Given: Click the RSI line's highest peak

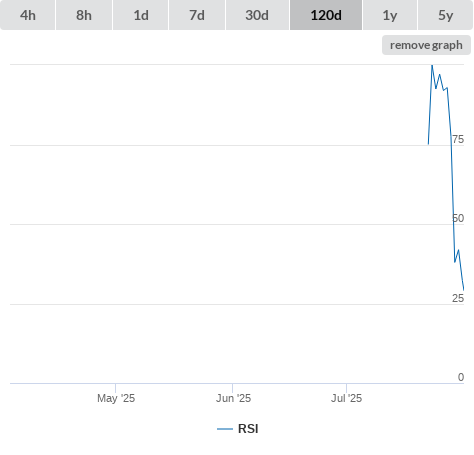Looking at the screenshot, I should pyautogui.click(x=432, y=65).
